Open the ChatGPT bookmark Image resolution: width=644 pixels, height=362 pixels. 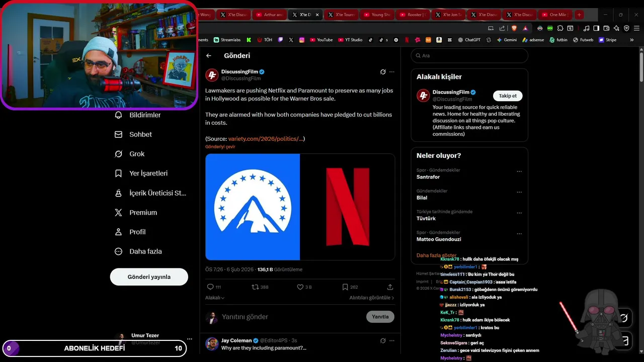tap(469, 40)
